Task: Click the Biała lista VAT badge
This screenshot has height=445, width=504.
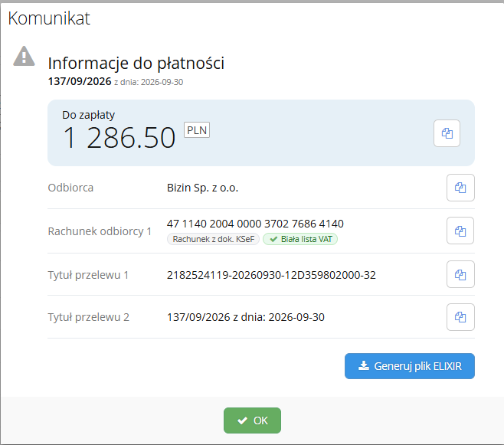Action: [x=300, y=239]
